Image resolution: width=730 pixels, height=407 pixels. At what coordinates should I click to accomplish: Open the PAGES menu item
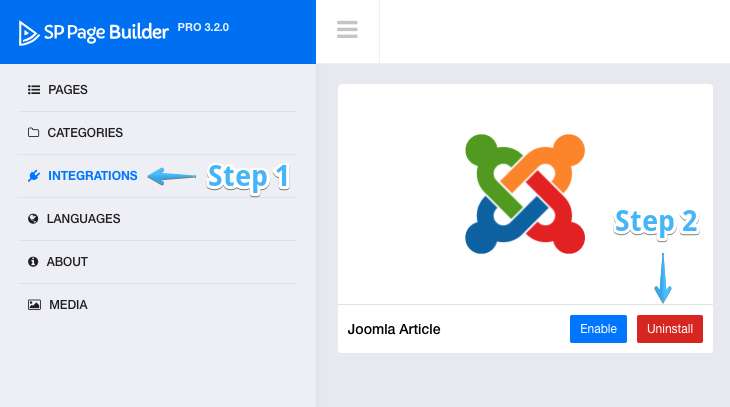tap(68, 90)
